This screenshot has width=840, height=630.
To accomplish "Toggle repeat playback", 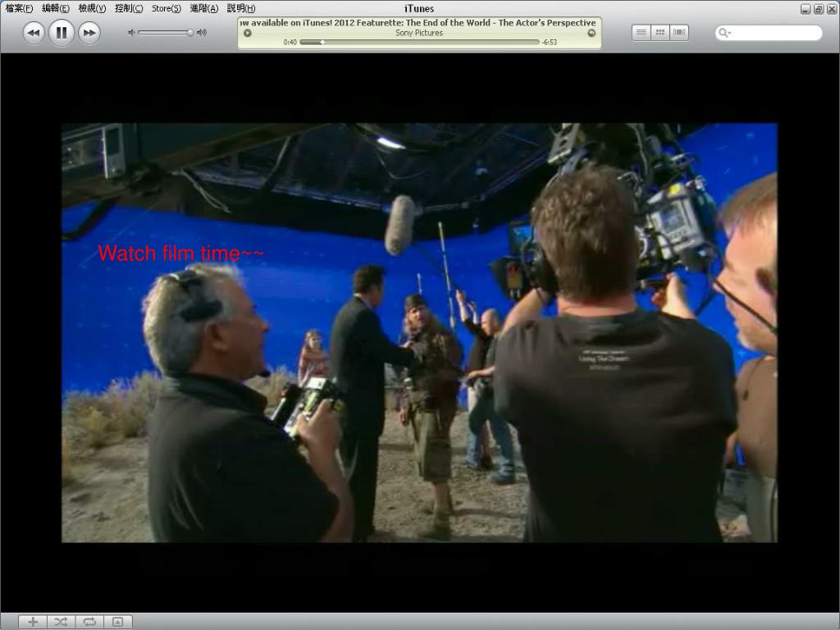I will point(89,622).
